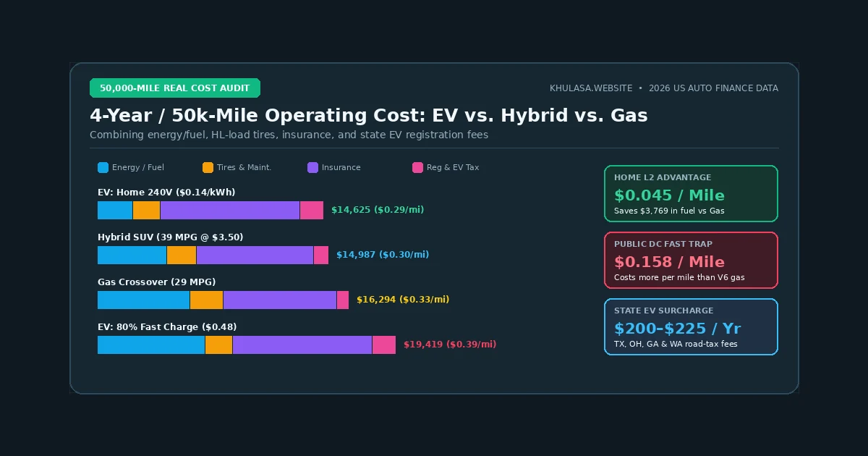Click the subtitle starting 'Combining energy/fuel'
The width and height of the screenshot is (868, 456).
[289, 135]
